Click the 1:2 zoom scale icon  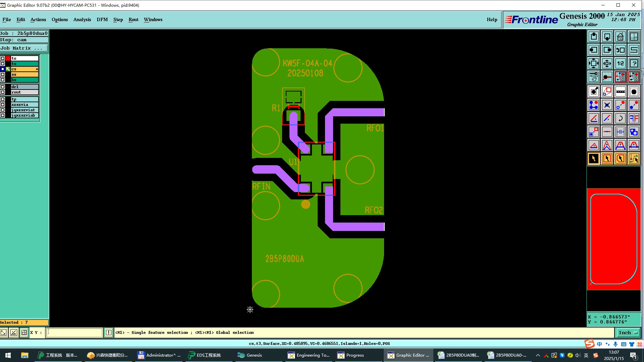620,63
